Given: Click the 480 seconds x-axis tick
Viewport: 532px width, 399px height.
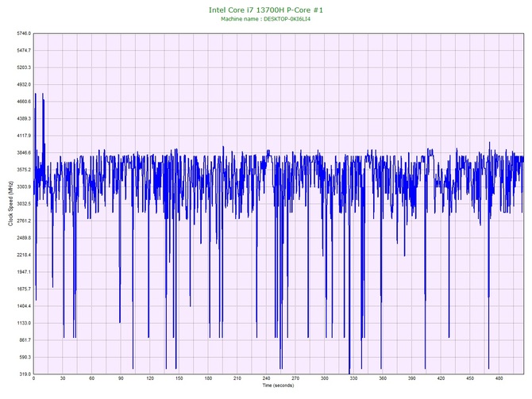Looking at the screenshot, I should (x=499, y=378).
